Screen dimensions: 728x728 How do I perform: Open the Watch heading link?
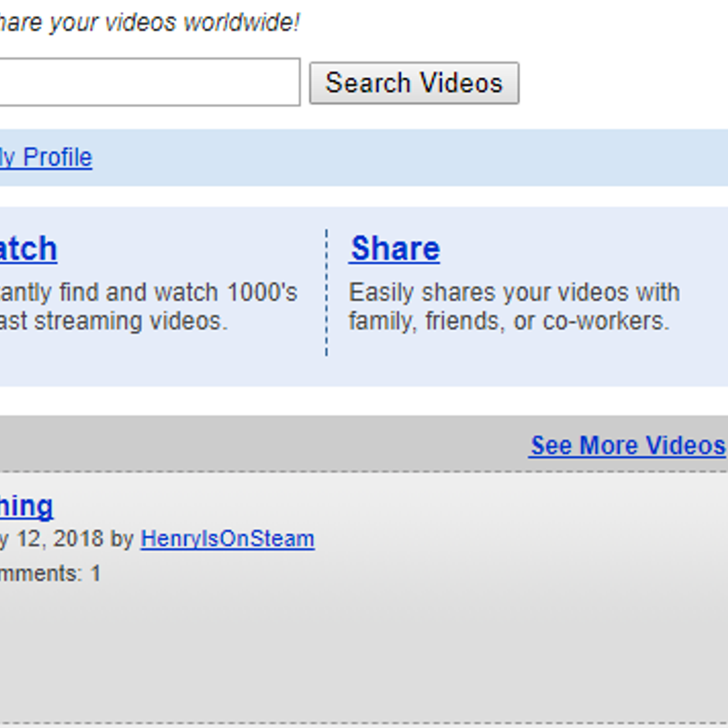tap(27, 248)
